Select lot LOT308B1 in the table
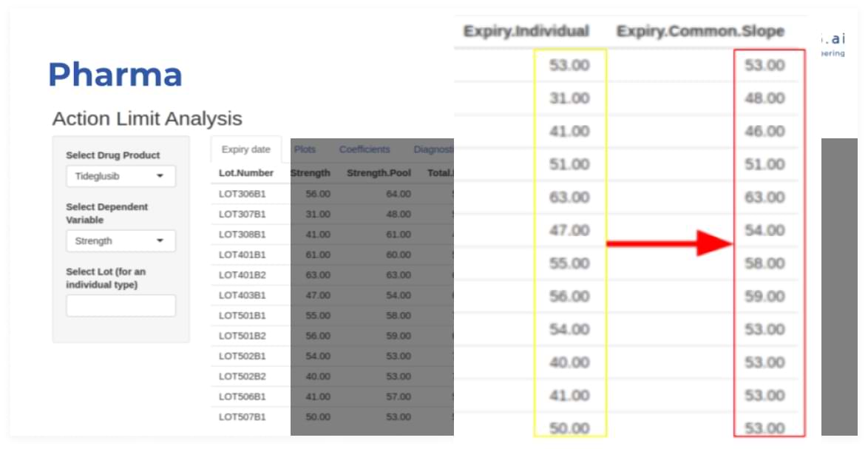 point(242,234)
